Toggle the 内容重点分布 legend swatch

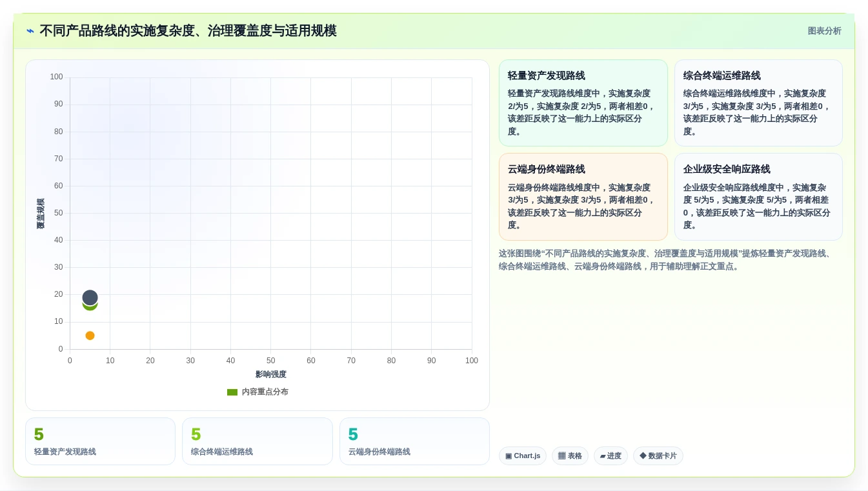tap(232, 392)
